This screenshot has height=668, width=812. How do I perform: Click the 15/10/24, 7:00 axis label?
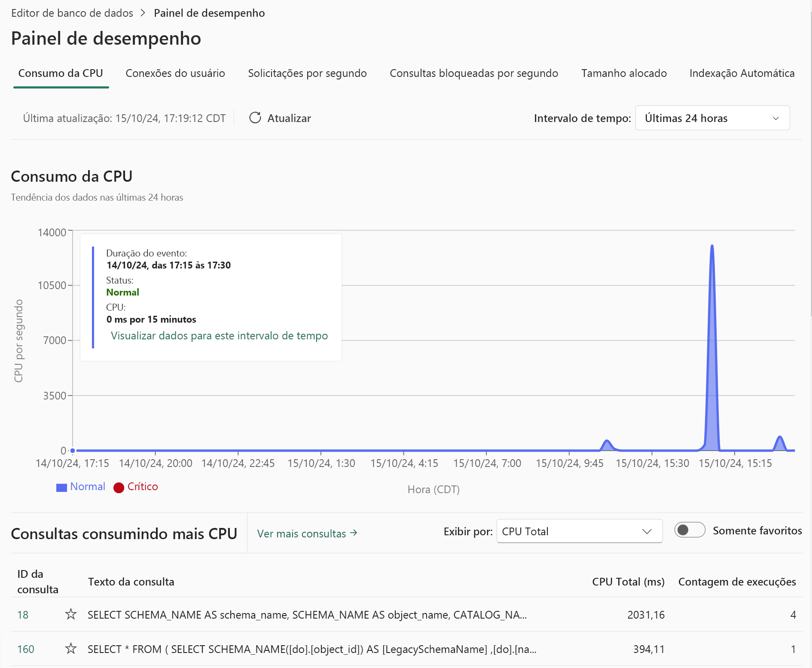point(487,463)
